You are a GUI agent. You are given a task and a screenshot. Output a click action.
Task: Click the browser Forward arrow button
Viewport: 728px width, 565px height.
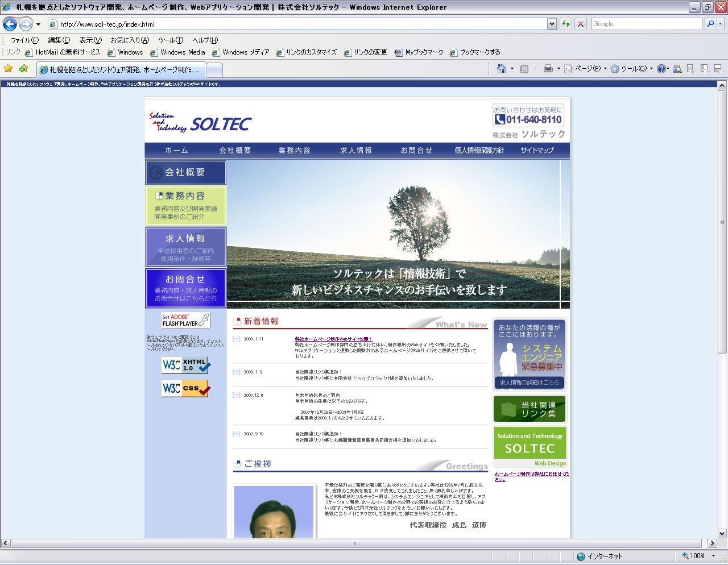pyautogui.click(x=26, y=24)
